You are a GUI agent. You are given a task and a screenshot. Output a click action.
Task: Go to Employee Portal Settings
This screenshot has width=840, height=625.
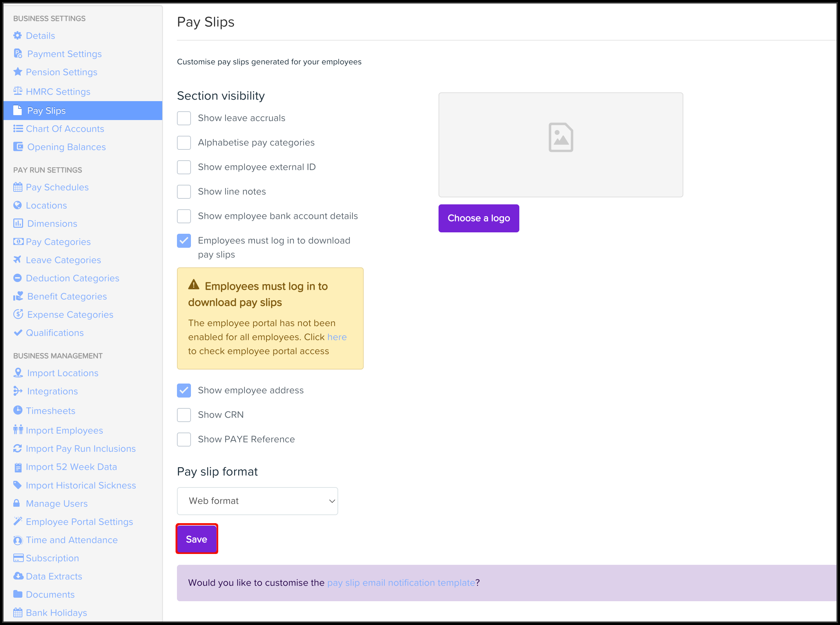tap(79, 522)
